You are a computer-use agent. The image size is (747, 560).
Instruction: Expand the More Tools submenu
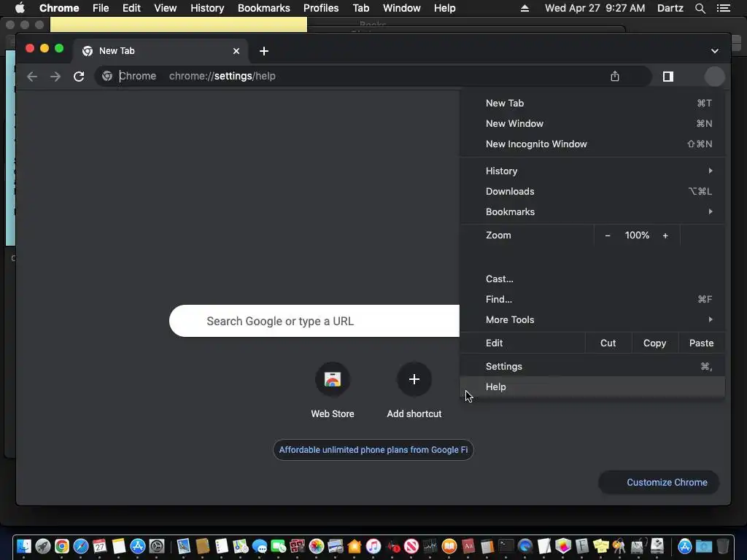592,320
